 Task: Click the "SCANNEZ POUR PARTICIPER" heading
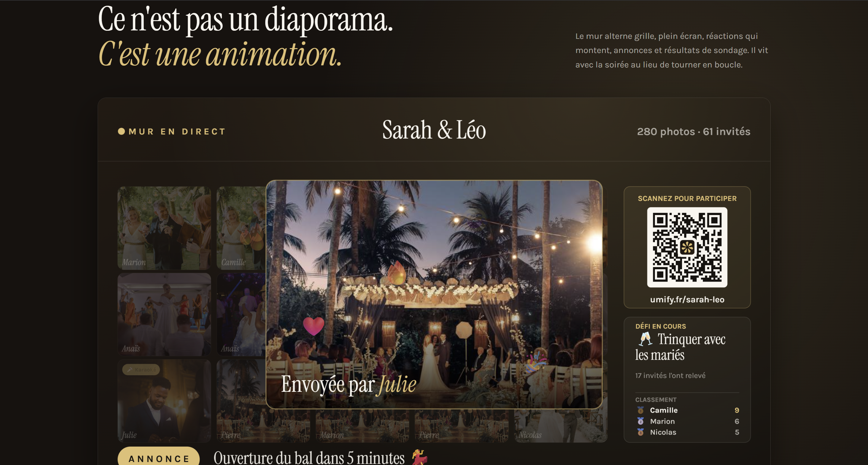687,198
